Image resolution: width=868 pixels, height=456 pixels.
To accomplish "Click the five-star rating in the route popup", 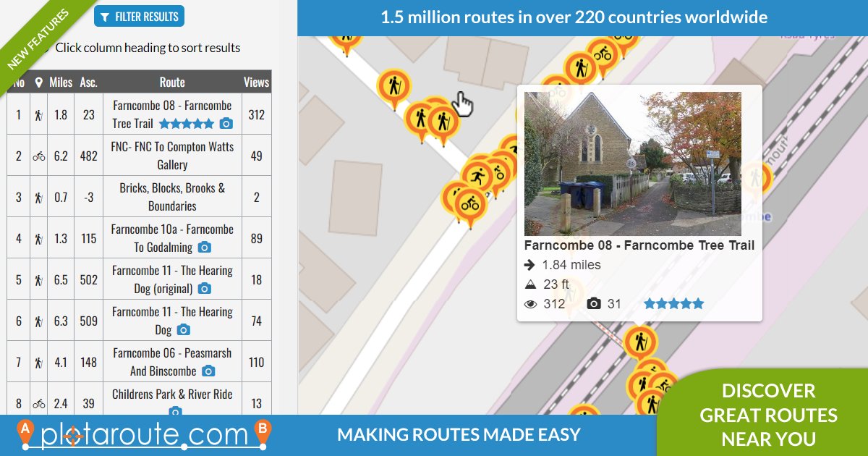I will click(672, 303).
